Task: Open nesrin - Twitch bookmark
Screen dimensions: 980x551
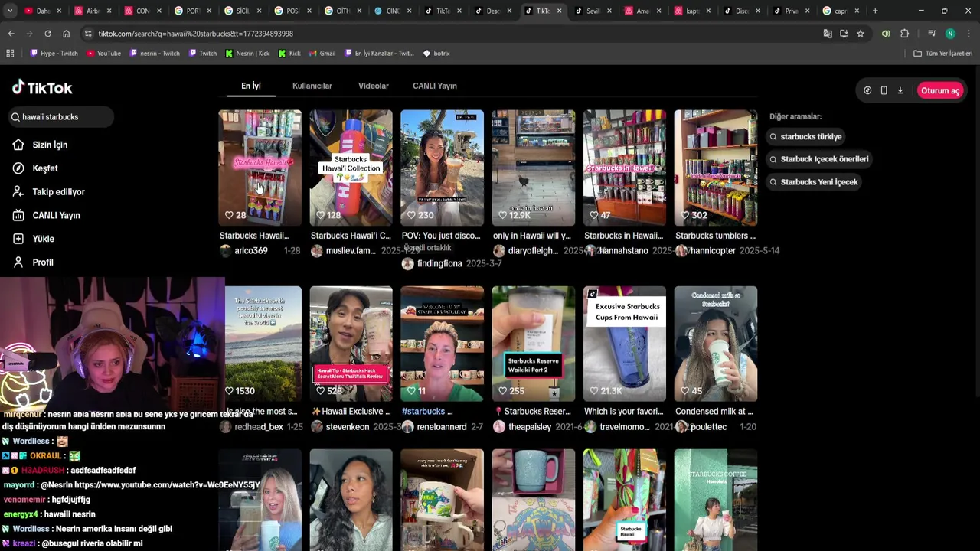Action: (x=155, y=54)
